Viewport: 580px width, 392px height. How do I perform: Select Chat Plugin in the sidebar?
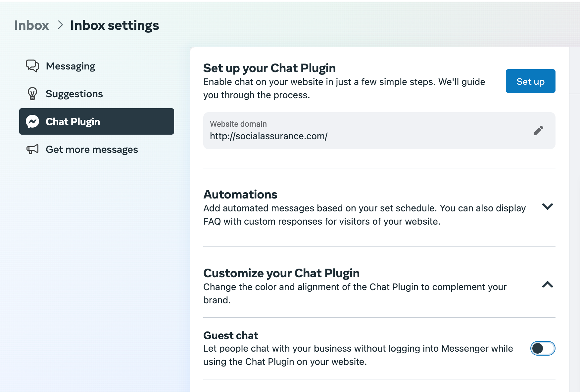(97, 121)
